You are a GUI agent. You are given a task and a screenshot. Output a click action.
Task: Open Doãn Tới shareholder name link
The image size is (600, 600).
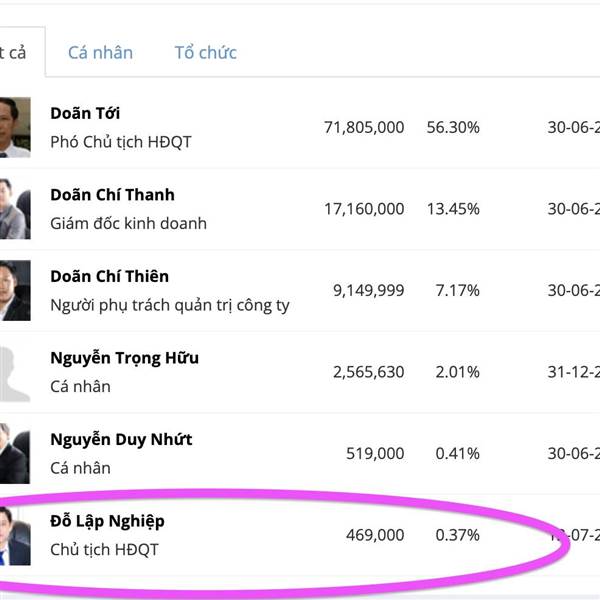85,113
